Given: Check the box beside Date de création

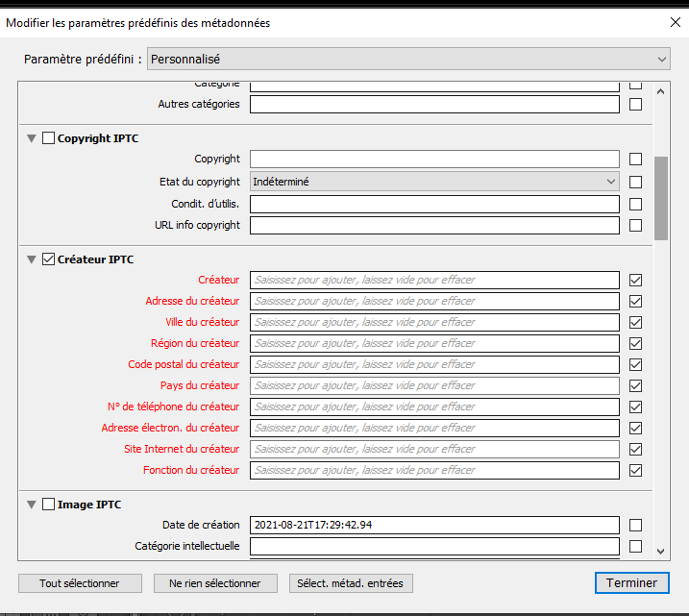Looking at the screenshot, I should (635, 525).
